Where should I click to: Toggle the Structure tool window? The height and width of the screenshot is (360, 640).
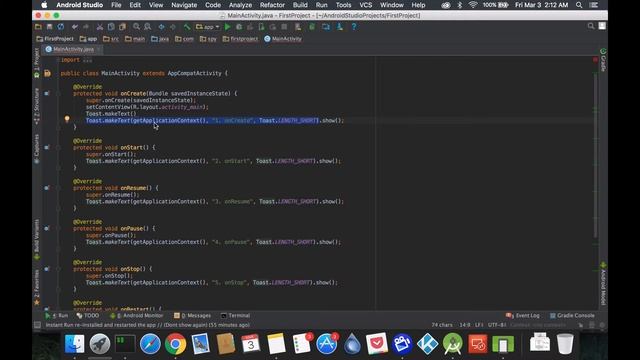(x=37, y=107)
